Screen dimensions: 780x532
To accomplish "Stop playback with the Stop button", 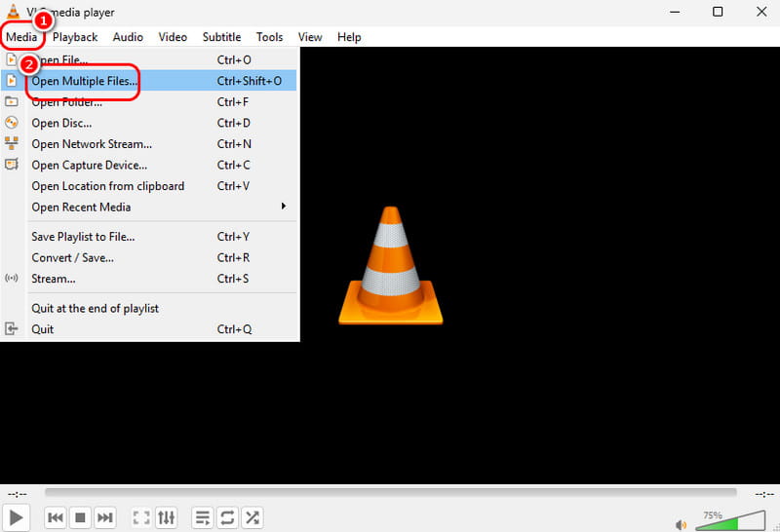I will (80, 517).
